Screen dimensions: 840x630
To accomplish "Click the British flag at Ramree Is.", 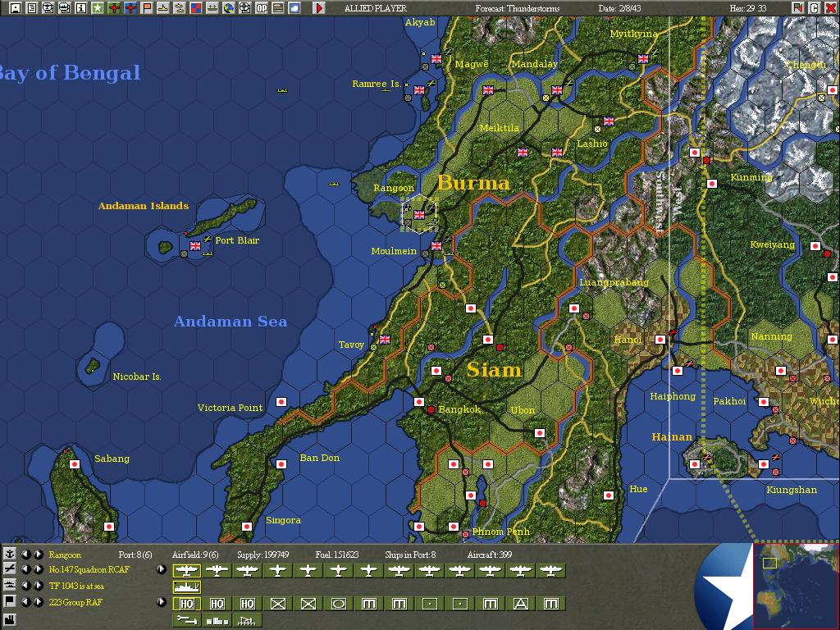I will click(x=419, y=90).
